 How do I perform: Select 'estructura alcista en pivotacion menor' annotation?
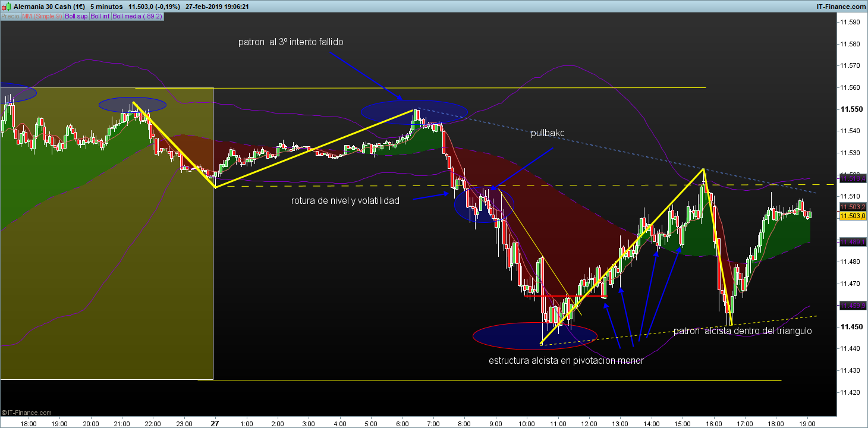pos(566,361)
